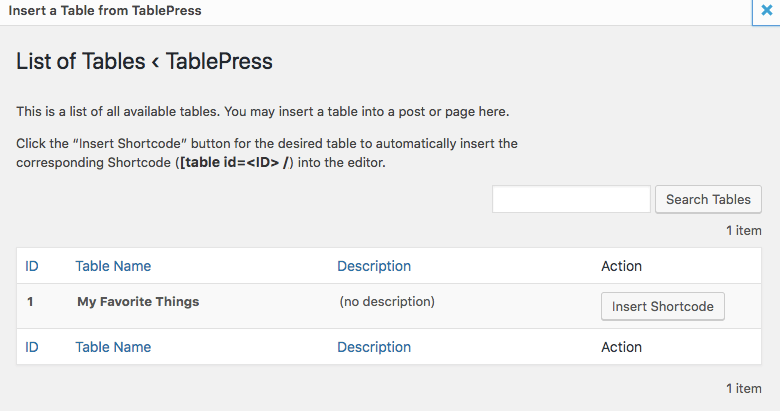Click the bottom 1 item count
Screen dimensions: 780x411
point(744,389)
